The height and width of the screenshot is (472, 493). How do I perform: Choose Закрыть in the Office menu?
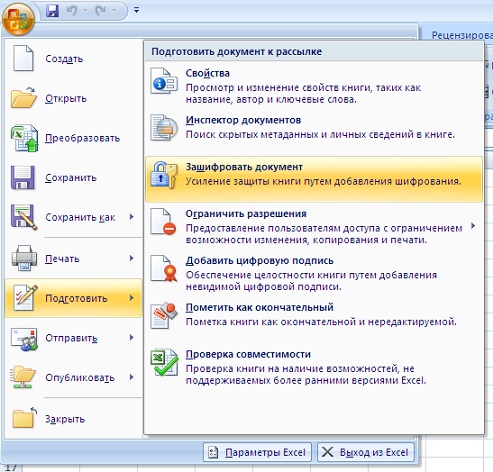point(74,419)
